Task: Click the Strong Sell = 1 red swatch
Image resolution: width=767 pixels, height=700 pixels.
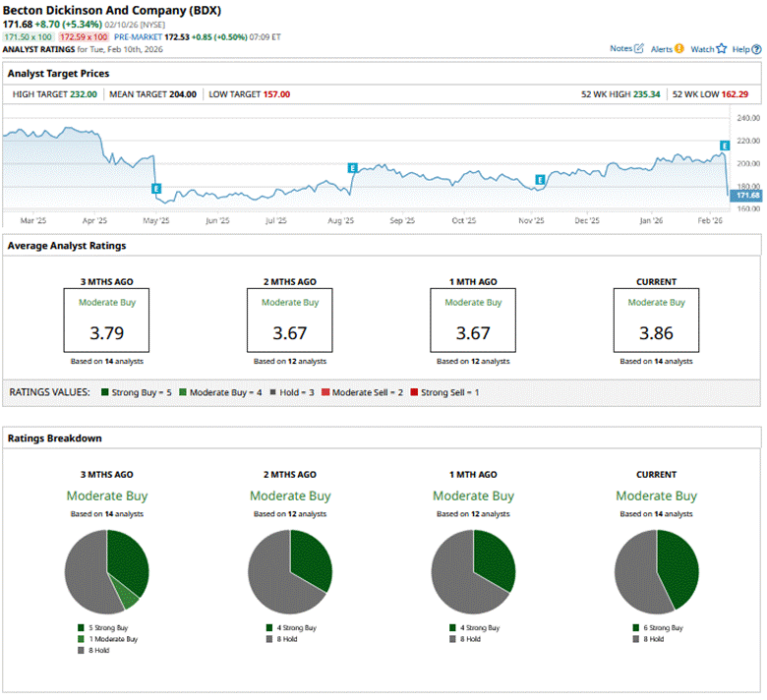Action: tap(416, 392)
